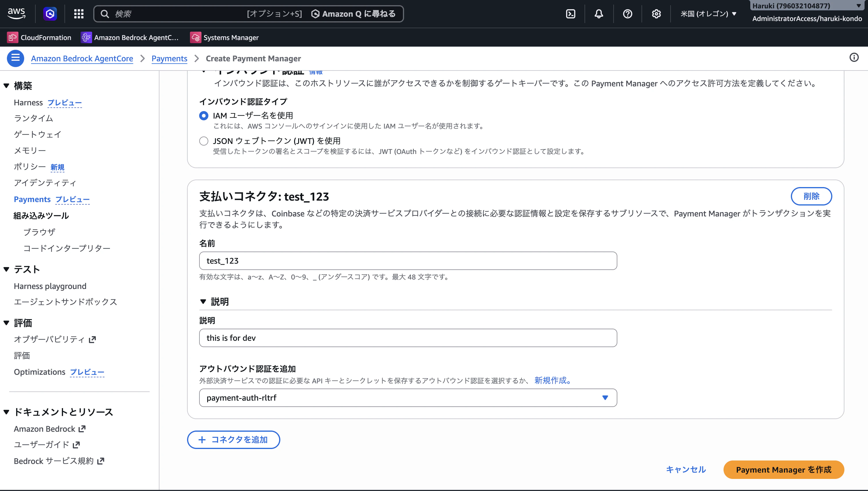Open the Amazon Bedrock AgentCore service icon in the top bar
The height and width of the screenshot is (491, 868).
click(x=50, y=14)
